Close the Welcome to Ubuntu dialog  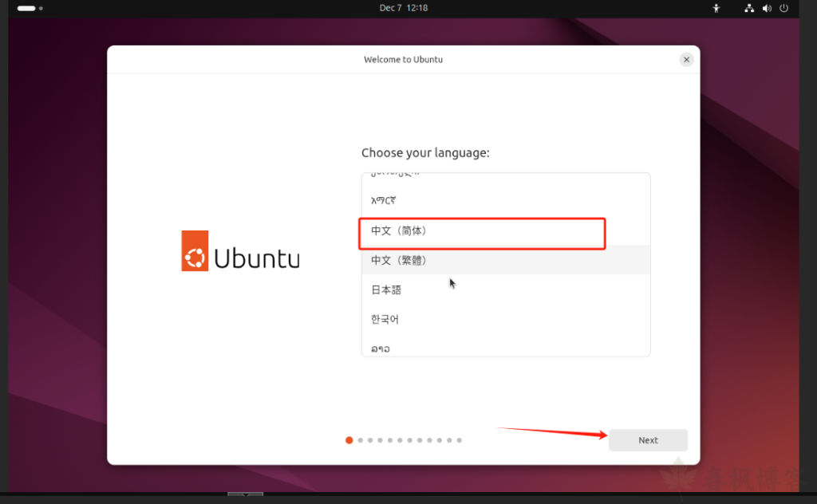tap(686, 59)
